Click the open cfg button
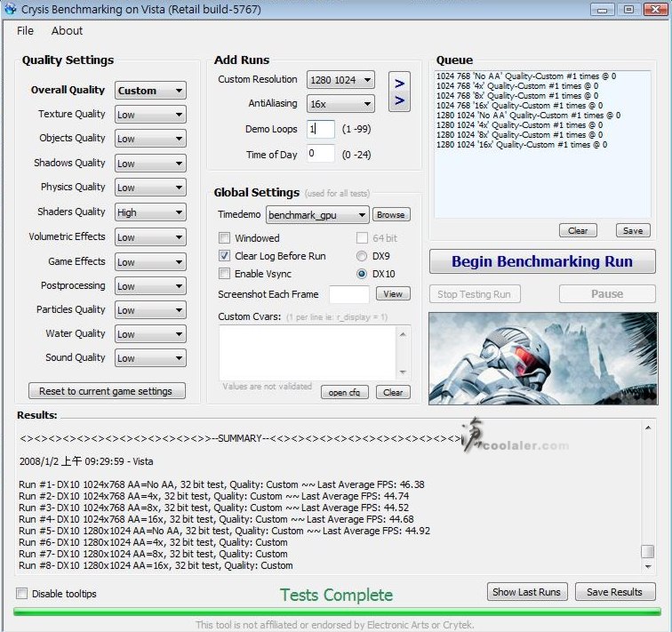 [345, 392]
